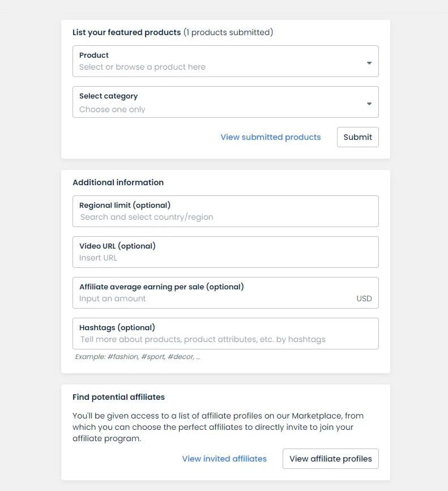Image resolution: width=448 pixels, height=491 pixels.
Task: Click the USD currency label
Action: pos(364,298)
